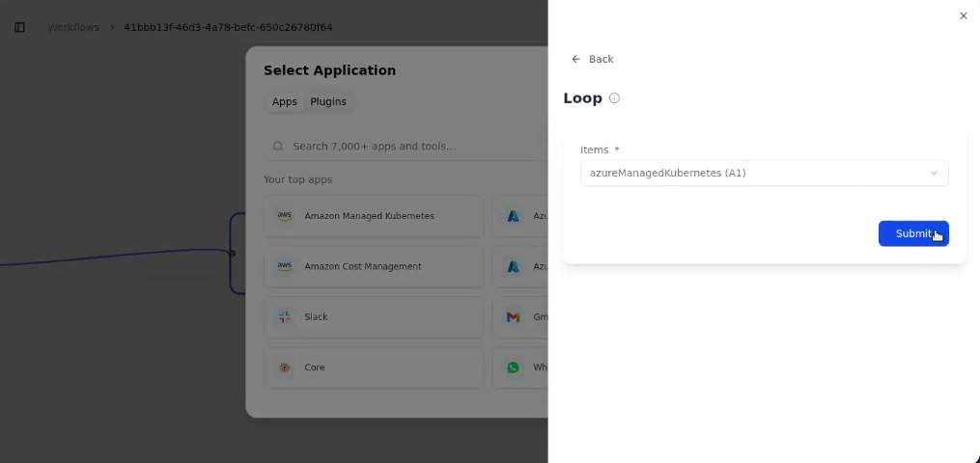
Task: Go back using the Back link
Action: pos(593,59)
